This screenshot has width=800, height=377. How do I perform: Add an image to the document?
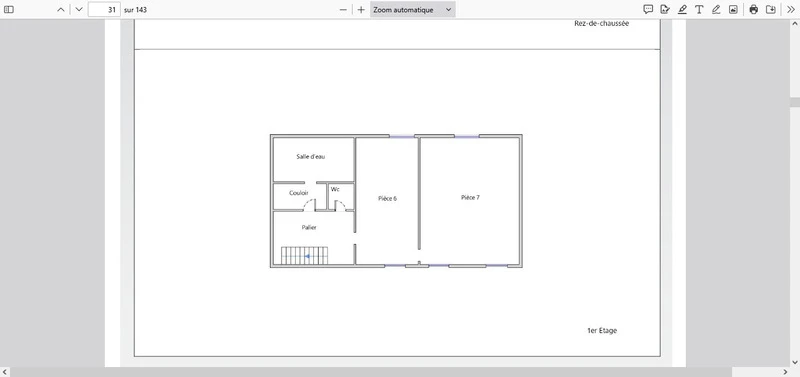tap(733, 9)
